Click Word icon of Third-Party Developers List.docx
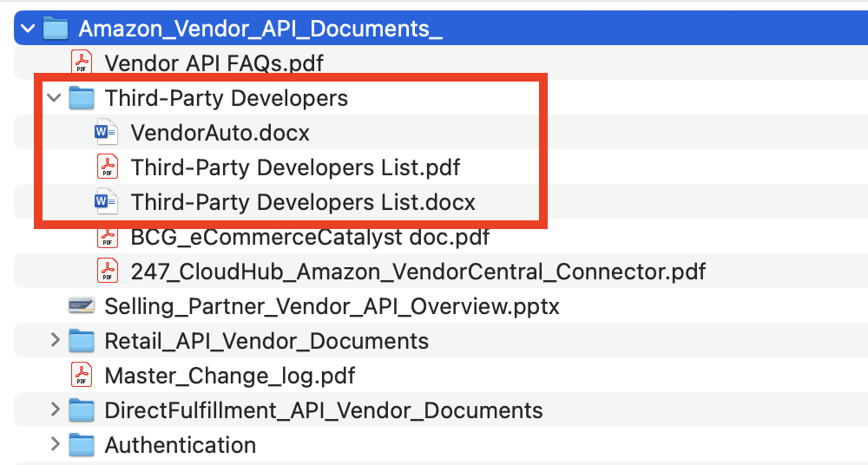Viewport: 868px width, 465px height. tap(106, 201)
